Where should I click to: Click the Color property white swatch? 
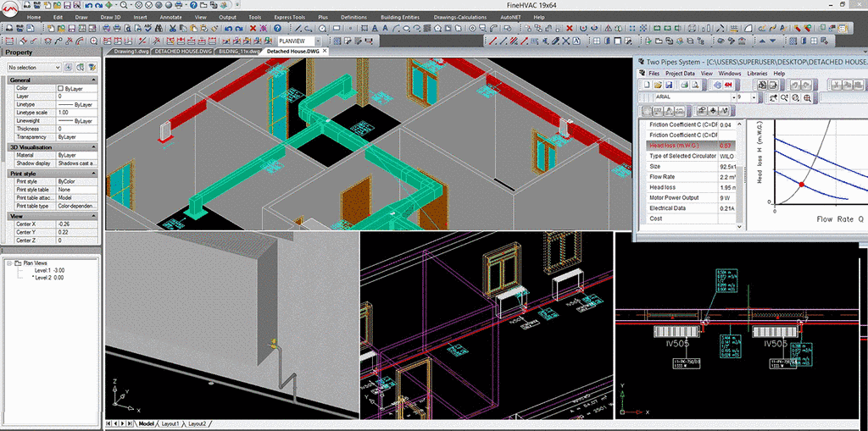tap(60, 88)
